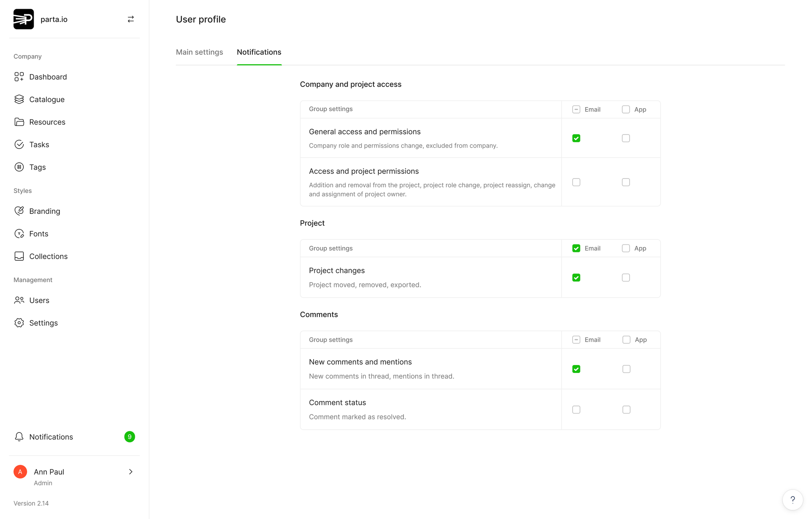The width and height of the screenshot is (812, 519).
Task: Enable Email for Access and project permissions
Action: 576,182
